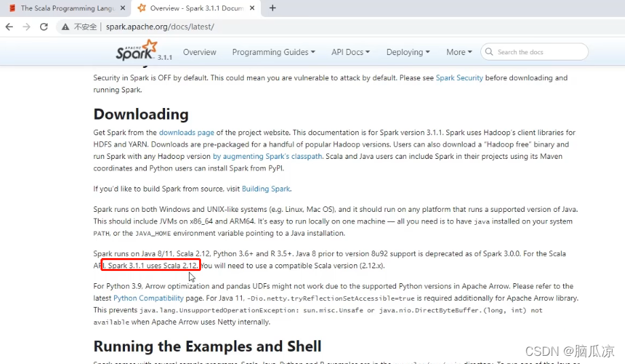Click the browser forward arrow
The image size is (625, 364).
pyautogui.click(x=26, y=26)
